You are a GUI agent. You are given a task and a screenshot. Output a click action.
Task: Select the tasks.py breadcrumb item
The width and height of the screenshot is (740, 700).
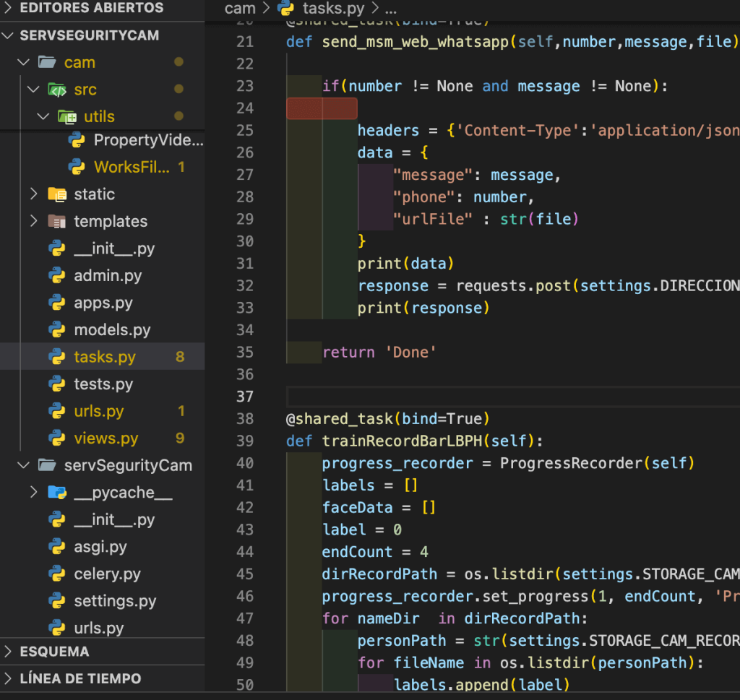(333, 9)
